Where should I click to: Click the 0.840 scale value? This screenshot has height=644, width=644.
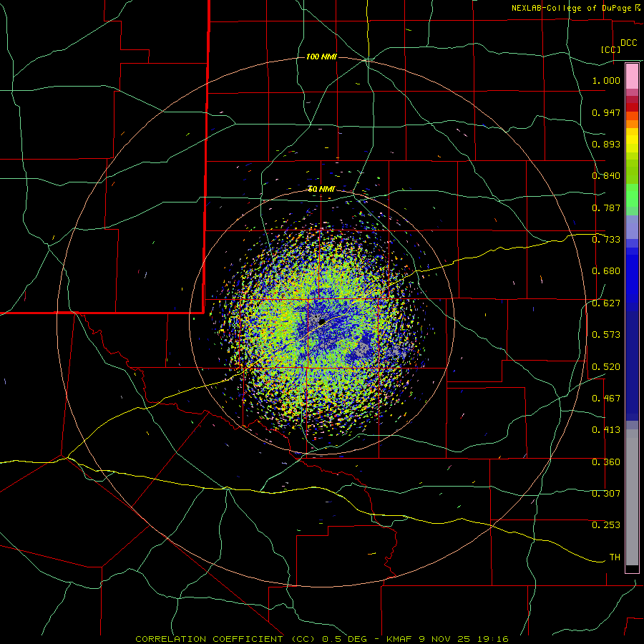606,176
